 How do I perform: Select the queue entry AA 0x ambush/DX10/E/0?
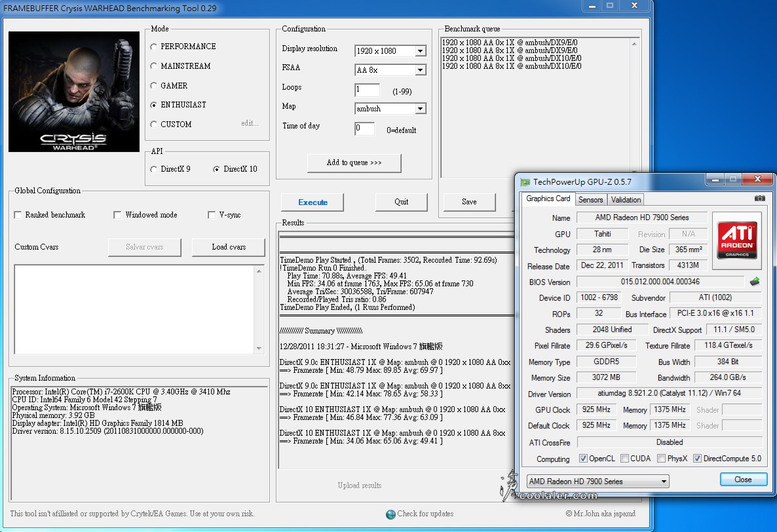pos(512,58)
